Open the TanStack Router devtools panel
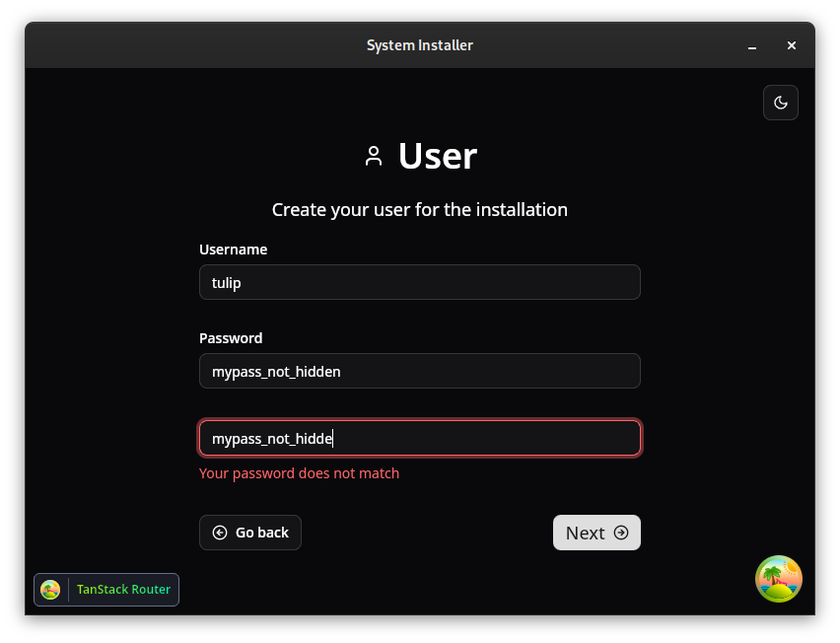This screenshot has width=840, height=643. (106, 590)
